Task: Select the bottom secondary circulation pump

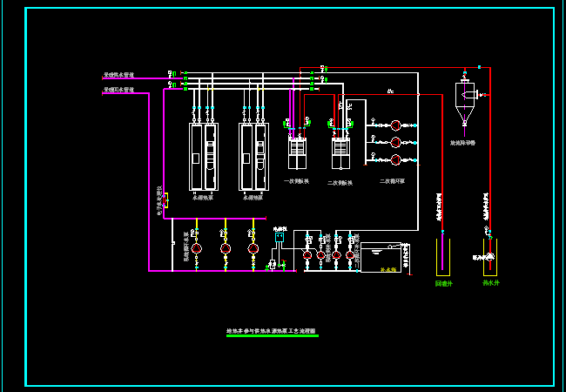Action: [395, 159]
